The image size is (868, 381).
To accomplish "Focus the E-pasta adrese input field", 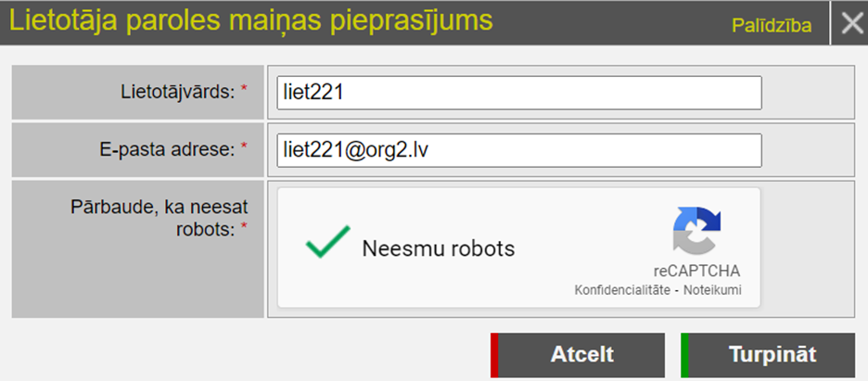I will click(x=518, y=150).
